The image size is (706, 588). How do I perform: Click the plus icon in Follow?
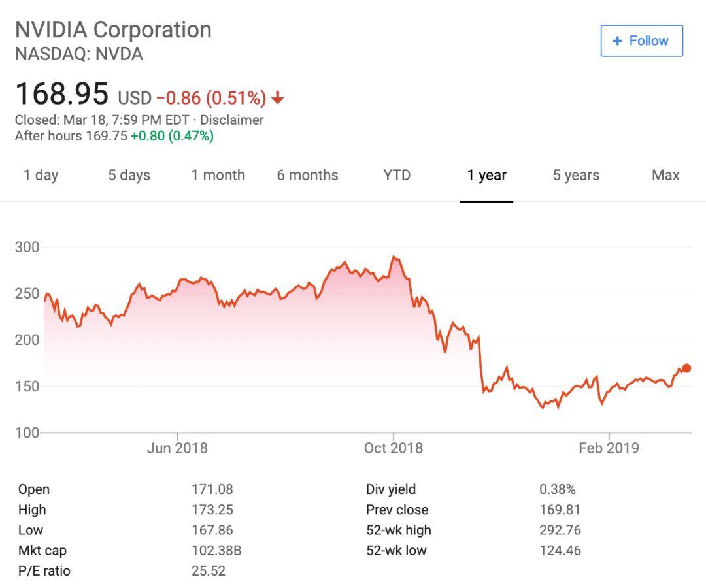click(x=617, y=41)
